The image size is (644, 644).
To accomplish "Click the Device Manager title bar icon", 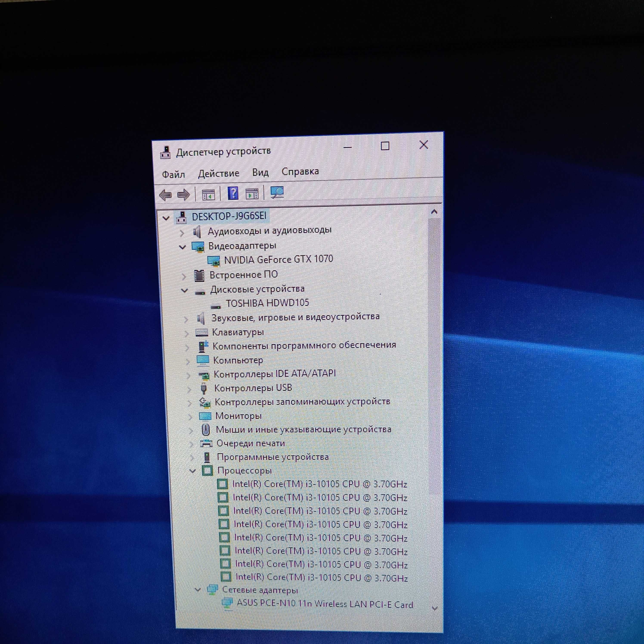I will 165,153.
